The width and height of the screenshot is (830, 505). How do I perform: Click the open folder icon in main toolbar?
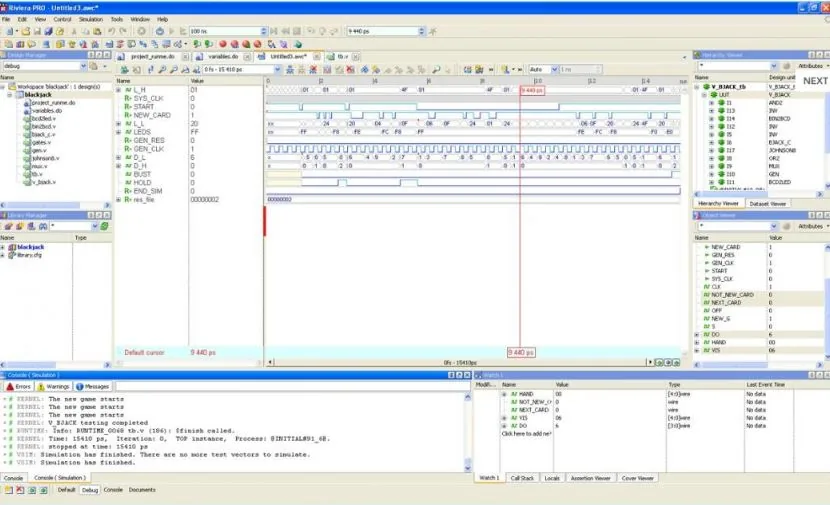click(25, 31)
